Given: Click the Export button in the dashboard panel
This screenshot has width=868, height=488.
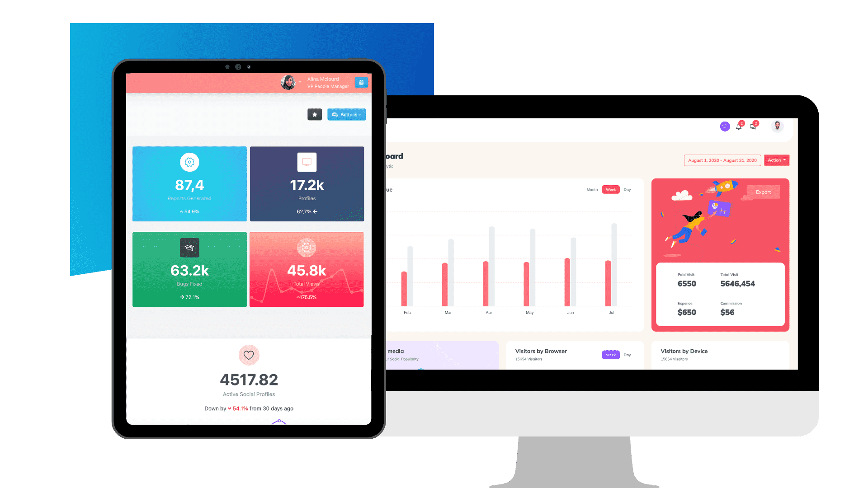Looking at the screenshot, I should (764, 191).
